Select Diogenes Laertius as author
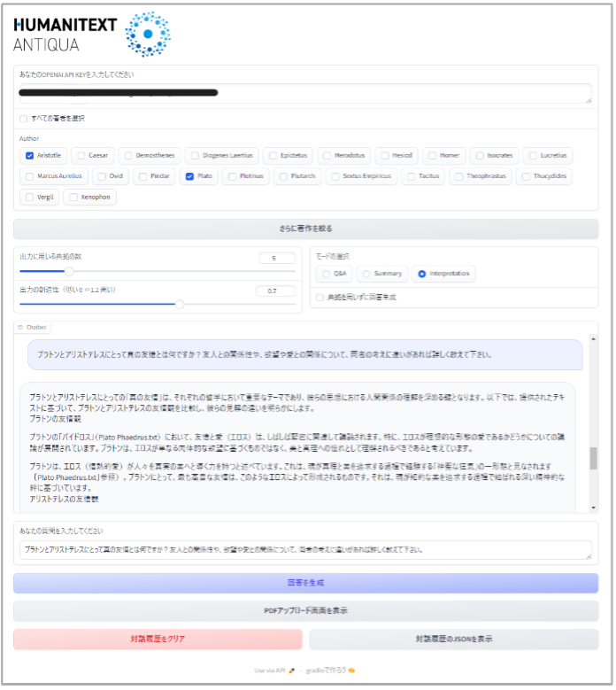616x690 pixels. point(195,156)
